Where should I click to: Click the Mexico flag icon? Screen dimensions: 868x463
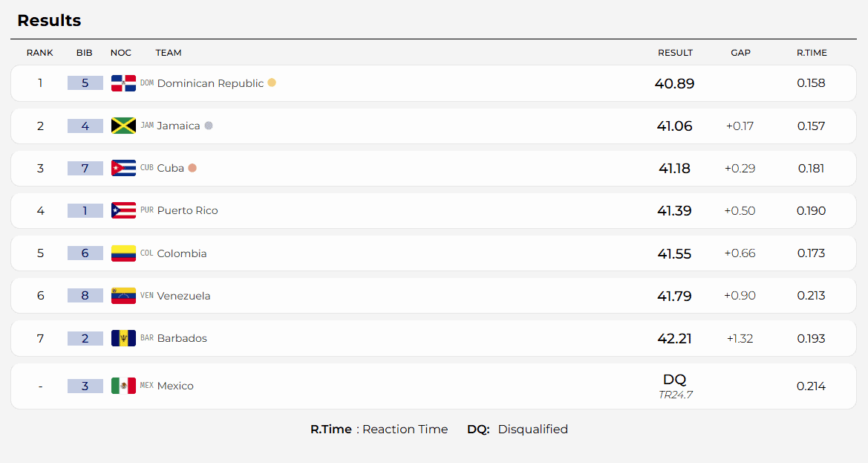[123, 386]
